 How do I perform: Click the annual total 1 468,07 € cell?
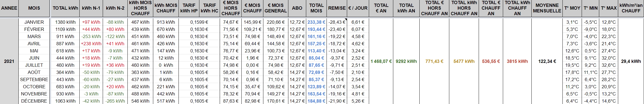(x=381, y=61)
